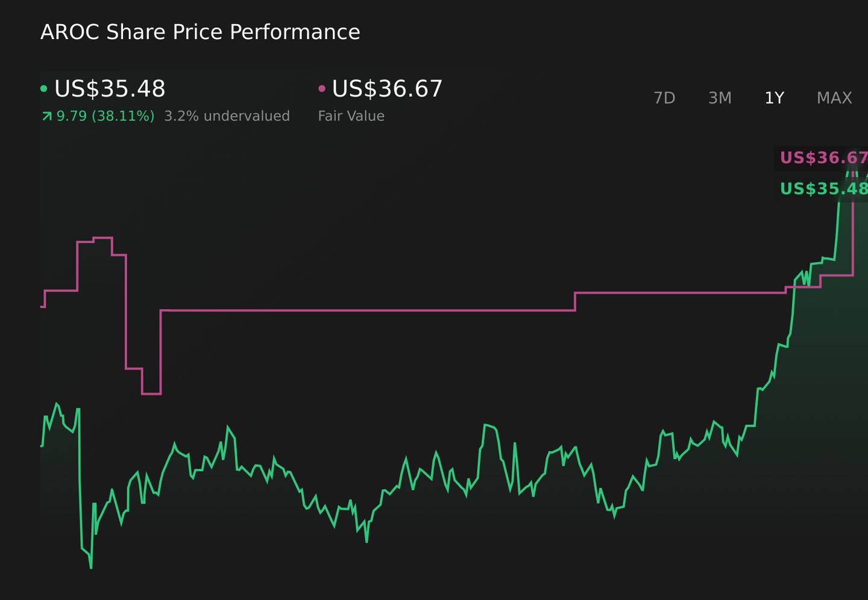Click the green US$35.48 chart end label
Screen dimensions: 868x600
[823, 189]
